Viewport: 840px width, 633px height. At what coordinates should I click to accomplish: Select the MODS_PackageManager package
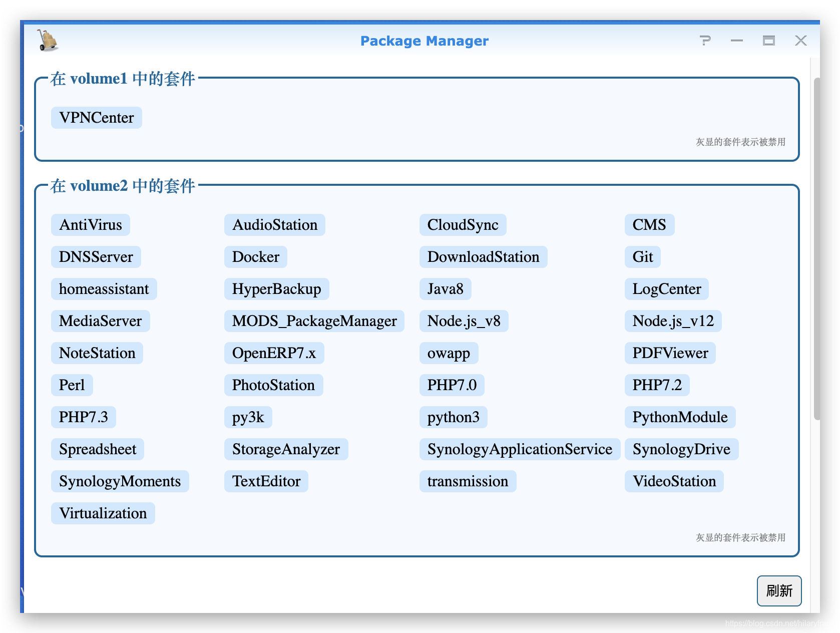[314, 321]
